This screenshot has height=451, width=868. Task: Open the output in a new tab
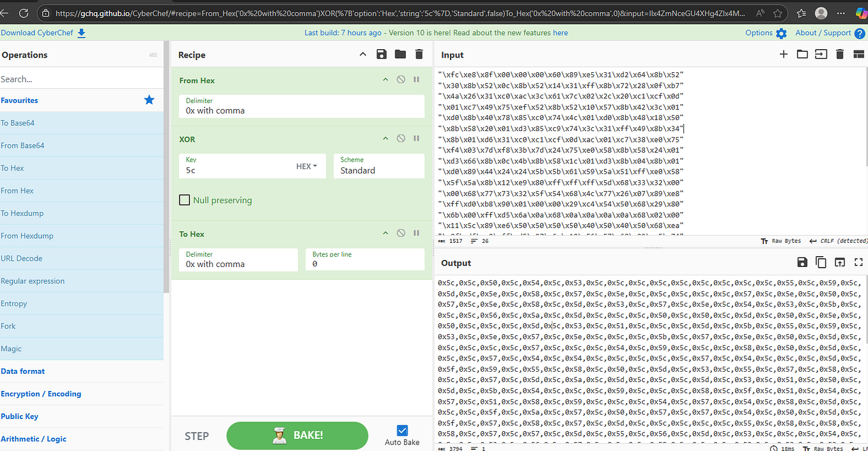point(840,262)
